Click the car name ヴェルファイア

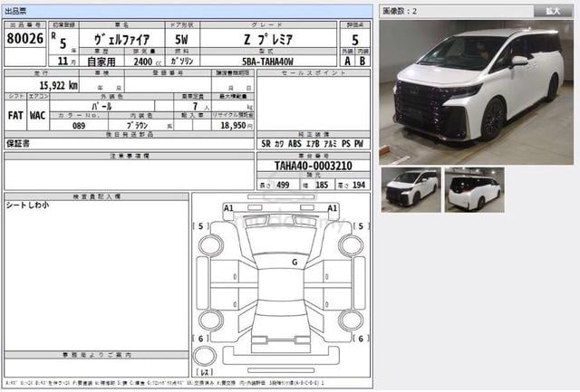(x=121, y=39)
